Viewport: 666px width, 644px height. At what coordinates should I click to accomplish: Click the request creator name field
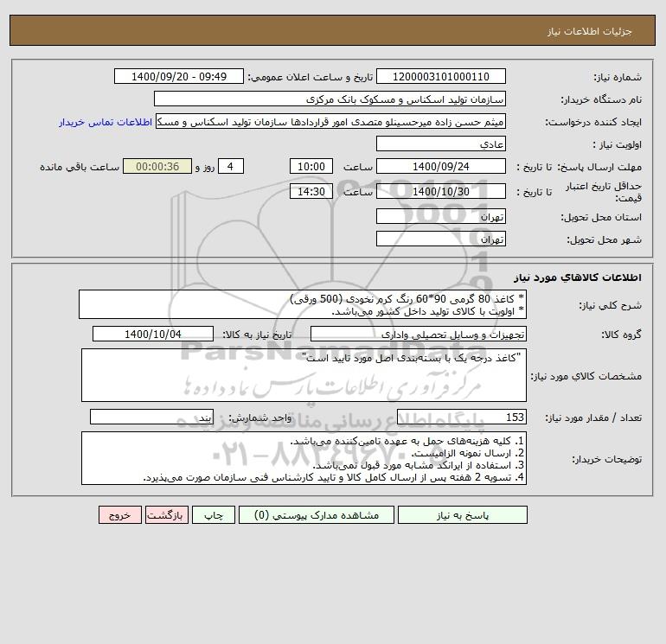331,121
